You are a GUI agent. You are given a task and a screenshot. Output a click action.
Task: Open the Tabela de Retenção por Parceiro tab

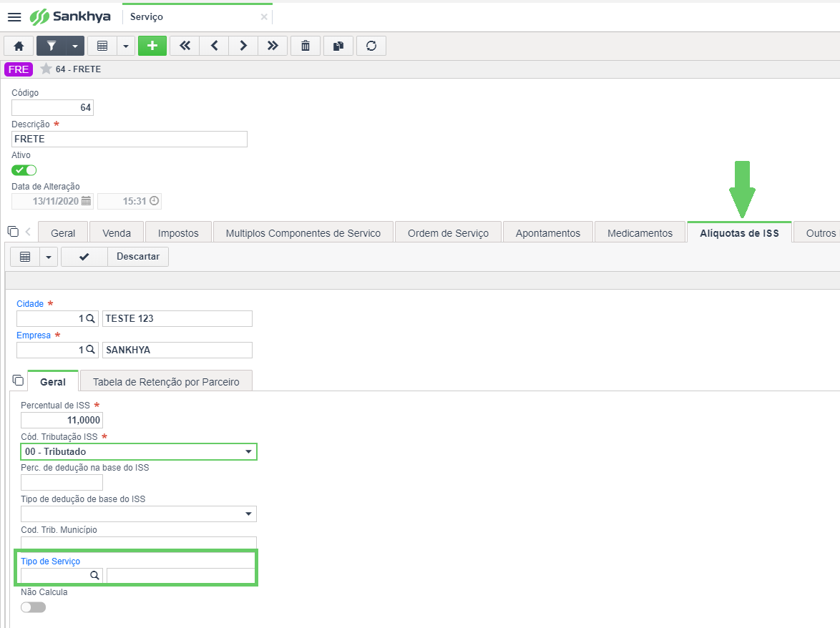point(166,382)
